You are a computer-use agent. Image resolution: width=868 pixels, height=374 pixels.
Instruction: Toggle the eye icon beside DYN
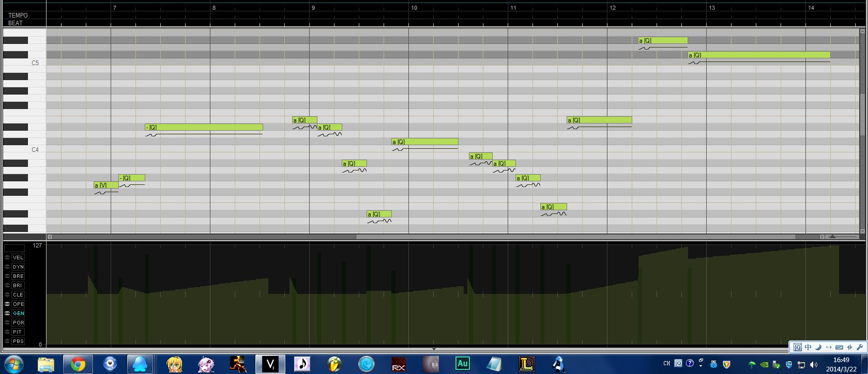[7, 267]
